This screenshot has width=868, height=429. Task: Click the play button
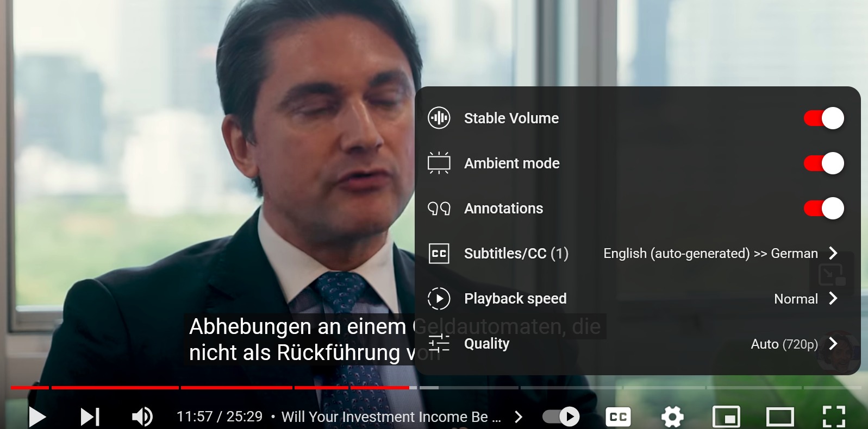tap(37, 417)
